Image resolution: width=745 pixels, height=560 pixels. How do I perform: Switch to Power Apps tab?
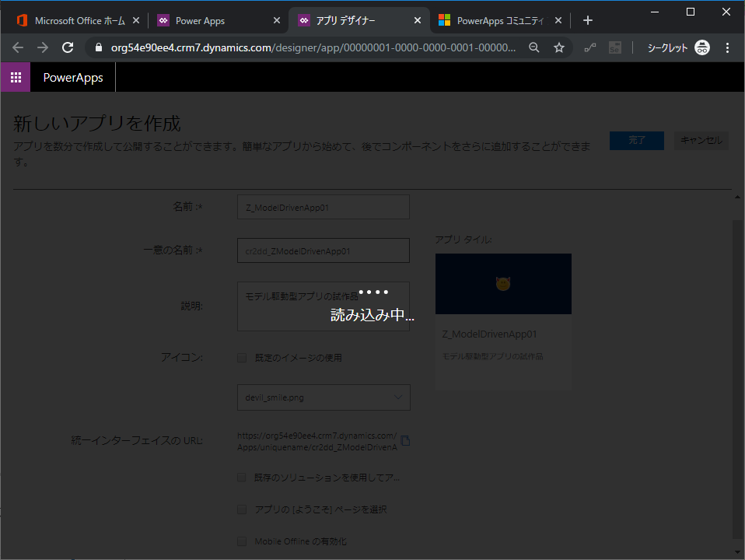(x=218, y=20)
